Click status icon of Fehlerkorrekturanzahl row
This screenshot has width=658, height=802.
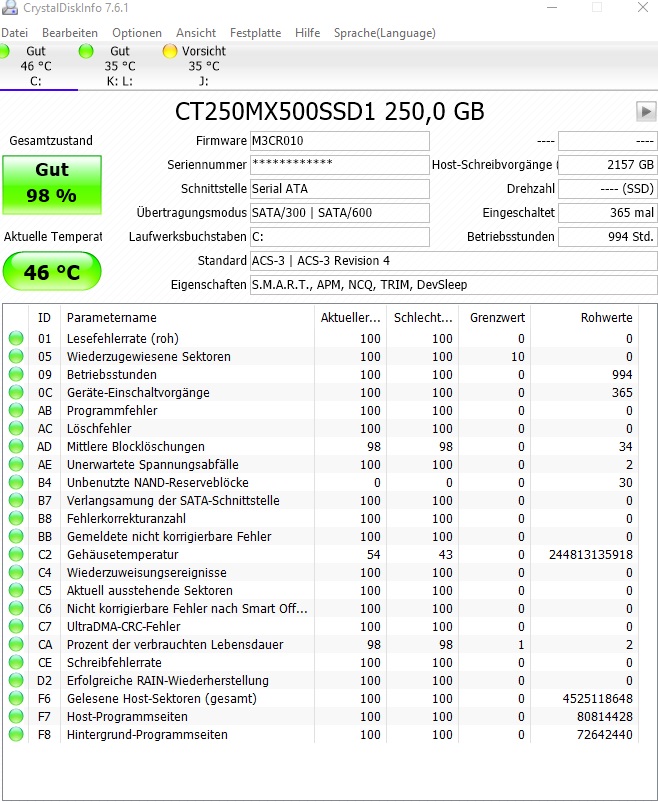16,518
